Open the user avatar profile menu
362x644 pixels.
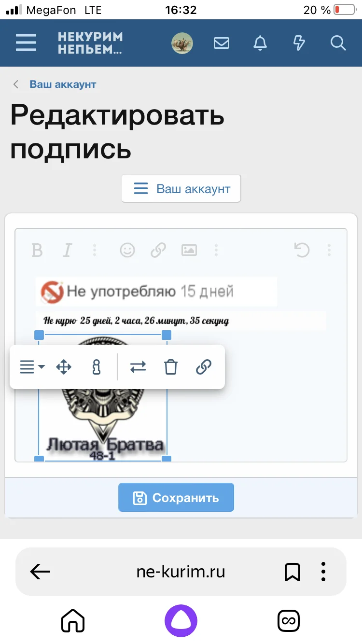[182, 43]
